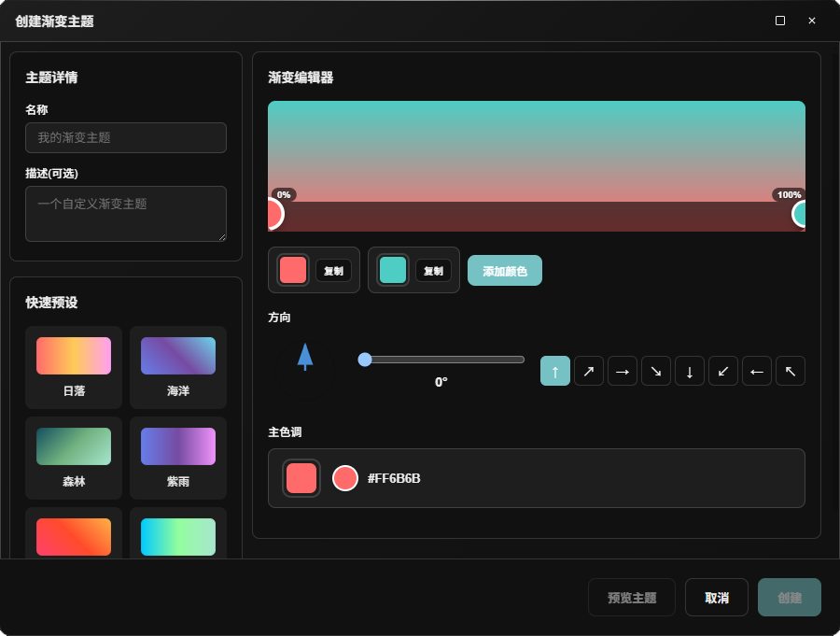
Task: Focus the 描述(可选) text area
Action: pos(126,214)
